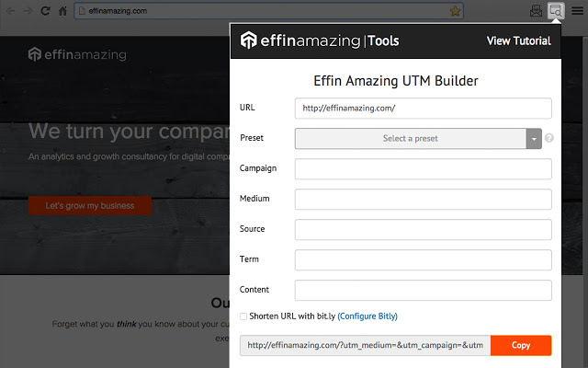Click the orange Copy button
The image size is (588, 368).
[521, 345]
